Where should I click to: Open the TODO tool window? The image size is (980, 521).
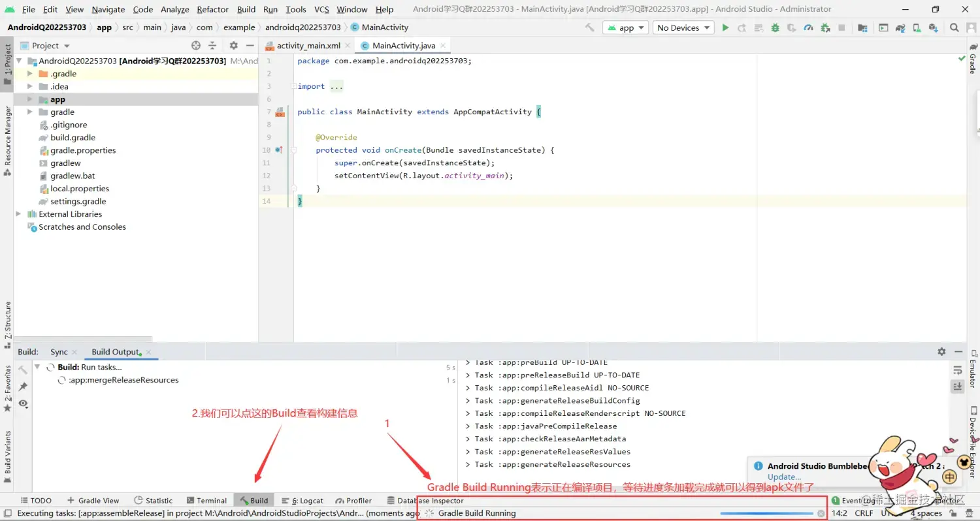point(36,501)
